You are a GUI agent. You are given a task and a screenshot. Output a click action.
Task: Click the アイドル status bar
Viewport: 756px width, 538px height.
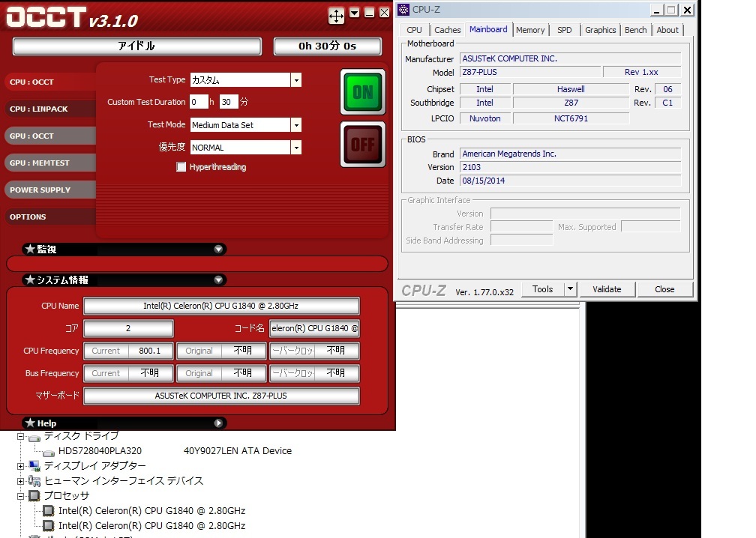point(137,46)
